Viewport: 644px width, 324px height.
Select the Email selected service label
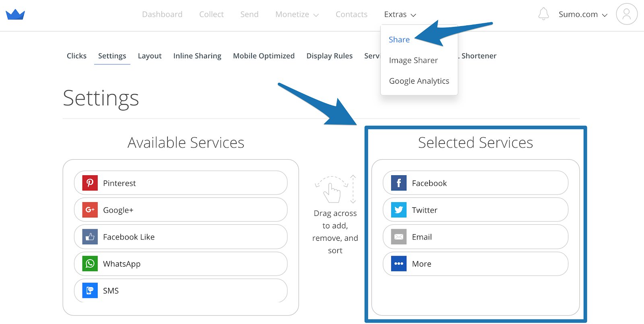click(x=422, y=237)
